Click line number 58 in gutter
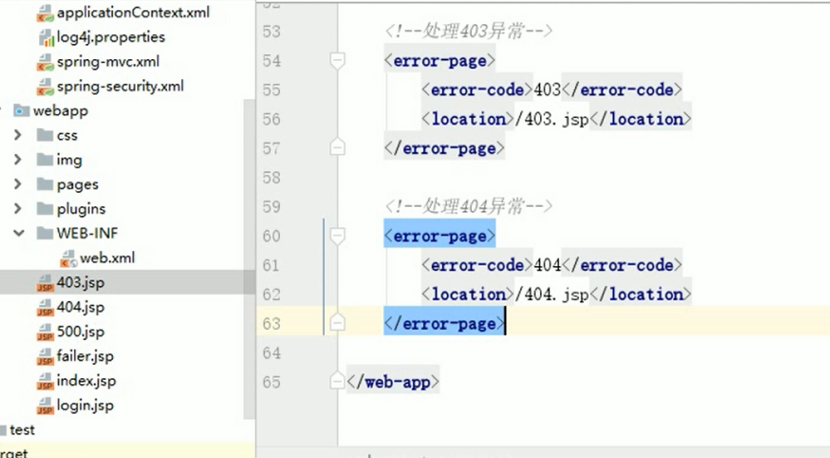 coord(271,177)
